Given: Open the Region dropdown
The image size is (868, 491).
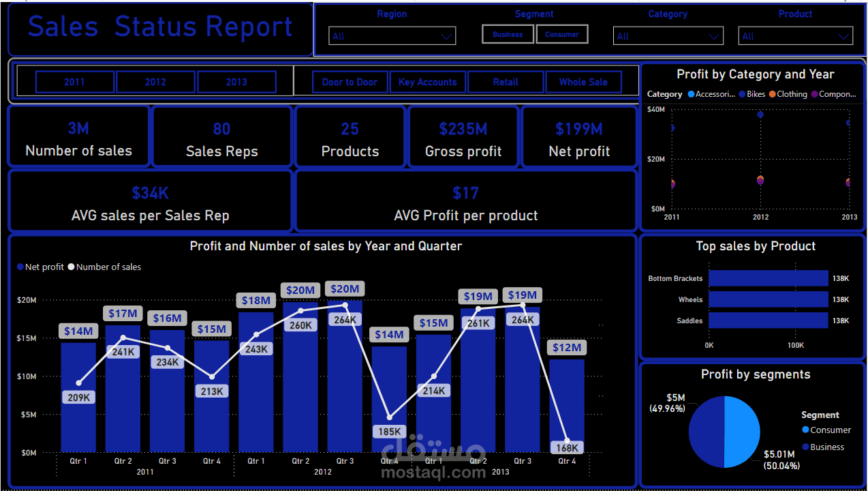Looking at the screenshot, I should coord(392,35).
